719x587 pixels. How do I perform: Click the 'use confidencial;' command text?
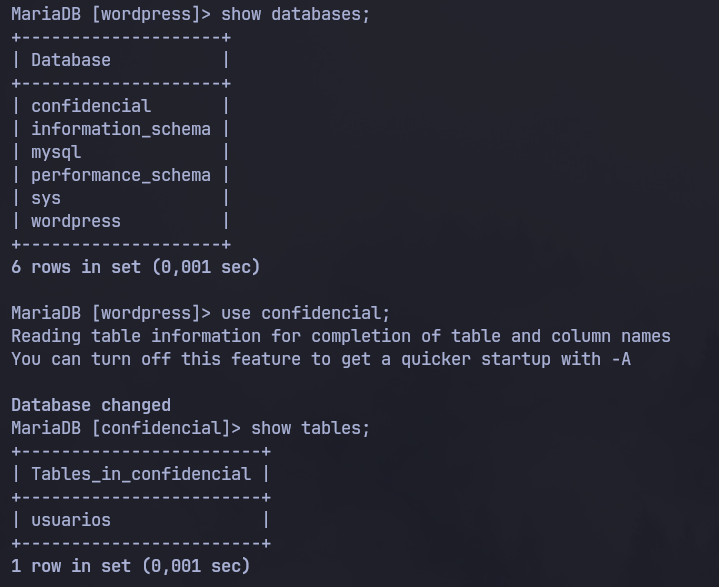tap(305, 313)
